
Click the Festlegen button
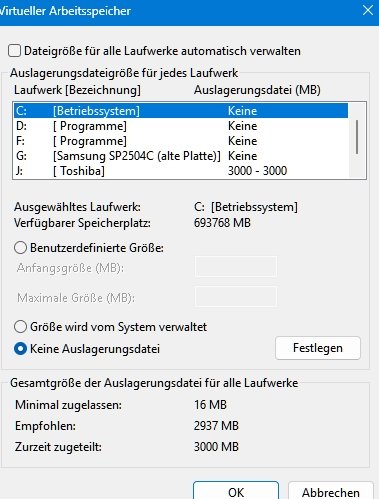318,348
